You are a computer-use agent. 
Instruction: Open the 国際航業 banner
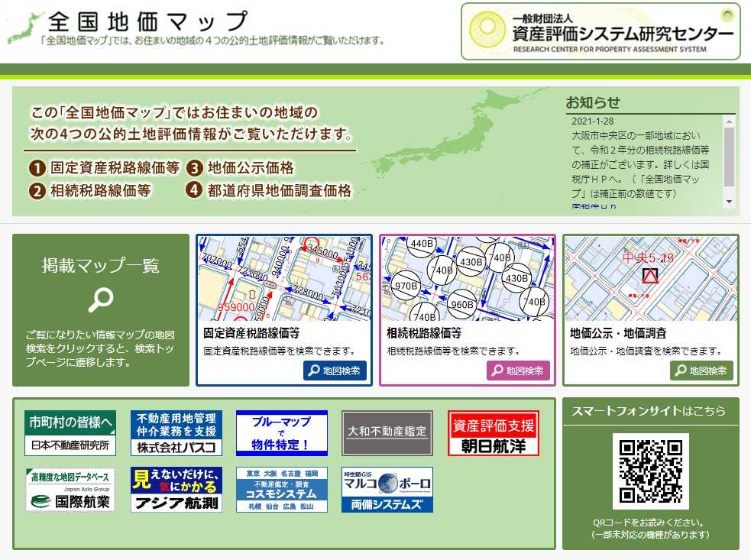coord(70,490)
